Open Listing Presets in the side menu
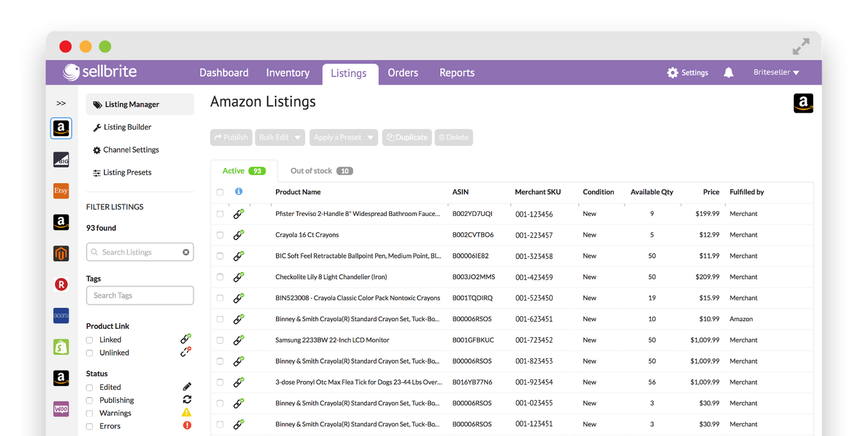Screen dimensions: 868x436 tap(122, 173)
